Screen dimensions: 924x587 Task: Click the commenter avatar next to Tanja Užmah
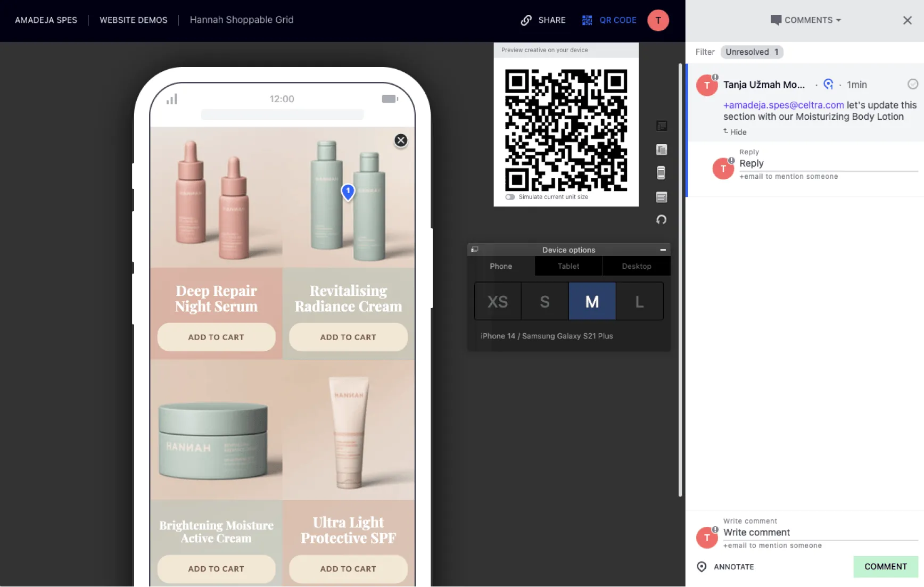pyautogui.click(x=707, y=85)
